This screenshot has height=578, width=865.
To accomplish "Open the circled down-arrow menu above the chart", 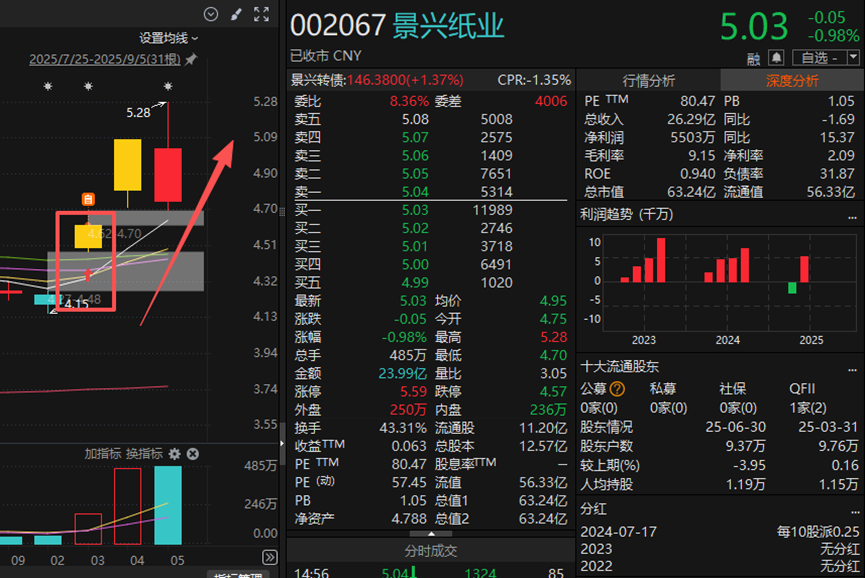I will [x=211, y=14].
